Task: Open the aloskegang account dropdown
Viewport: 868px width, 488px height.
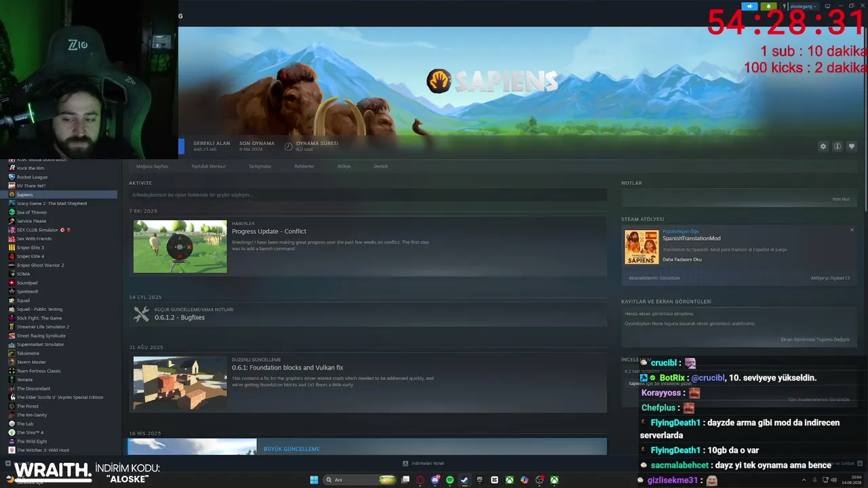Action: click(x=804, y=6)
